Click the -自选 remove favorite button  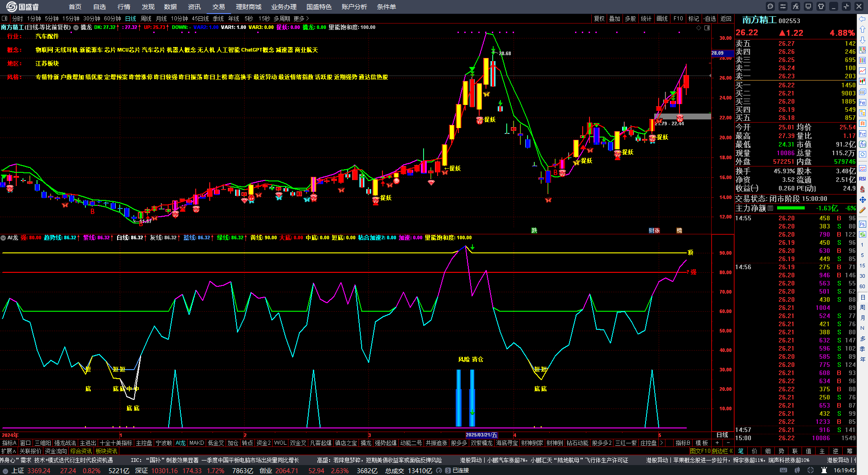[710, 19]
